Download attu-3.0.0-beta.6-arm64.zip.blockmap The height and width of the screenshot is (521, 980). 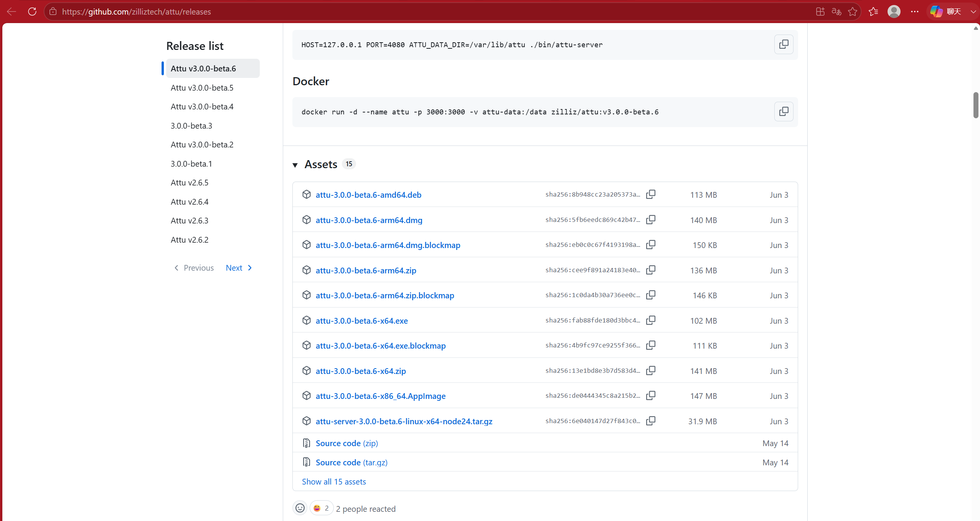click(385, 295)
